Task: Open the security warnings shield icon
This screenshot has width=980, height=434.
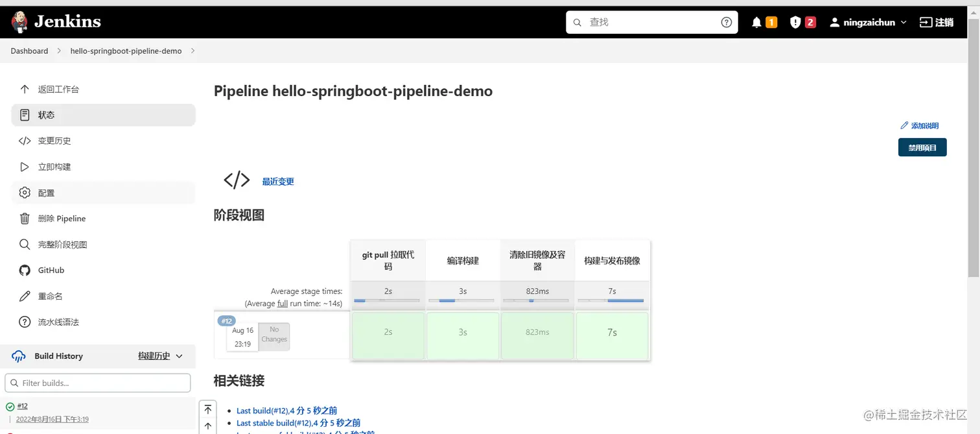Action: [x=795, y=22]
